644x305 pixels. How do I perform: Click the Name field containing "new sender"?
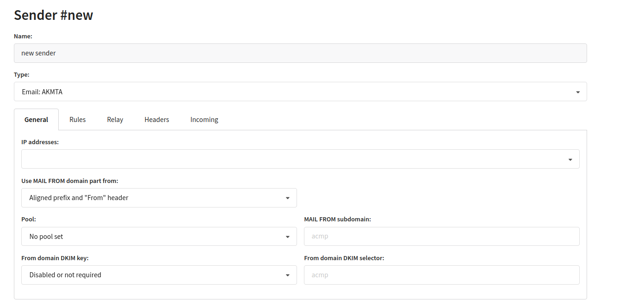click(x=300, y=53)
